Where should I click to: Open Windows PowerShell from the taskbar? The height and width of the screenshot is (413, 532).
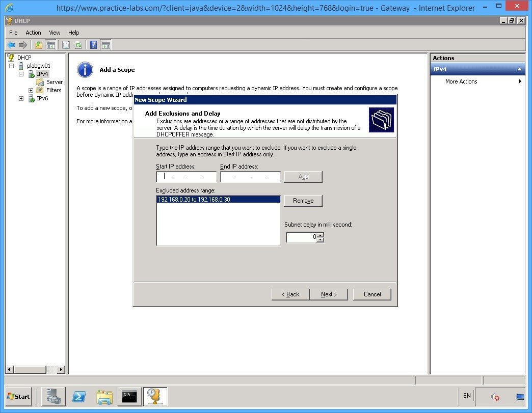[x=79, y=397]
